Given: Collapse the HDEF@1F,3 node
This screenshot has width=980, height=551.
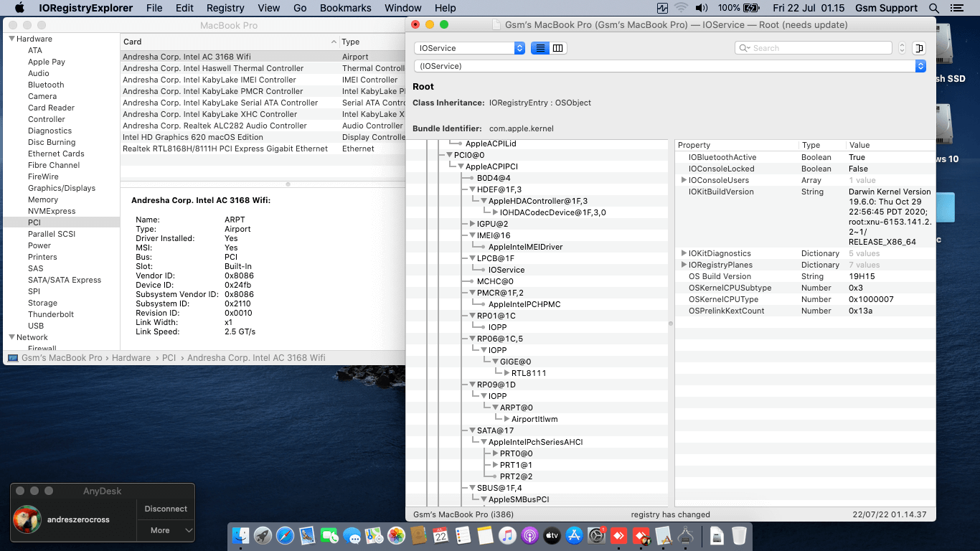Looking at the screenshot, I should click(x=472, y=189).
